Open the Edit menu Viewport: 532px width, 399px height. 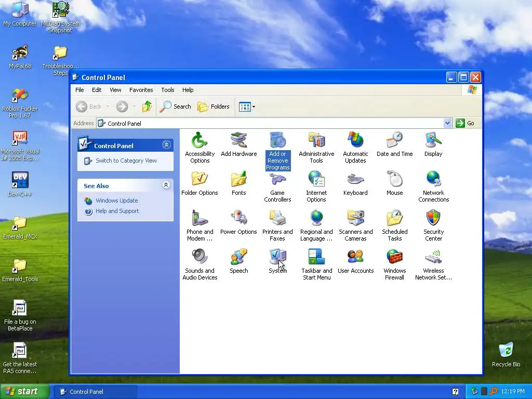point(96,90)
